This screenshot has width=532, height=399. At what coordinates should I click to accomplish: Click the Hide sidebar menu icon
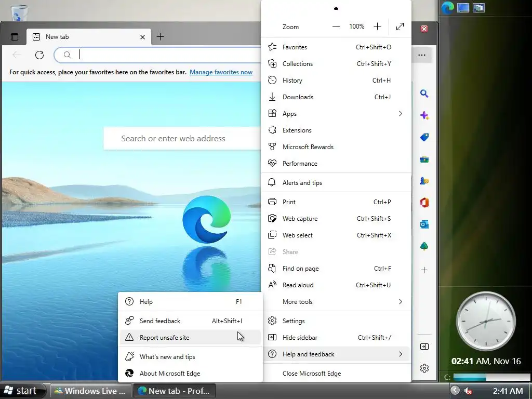pos(272,337)
